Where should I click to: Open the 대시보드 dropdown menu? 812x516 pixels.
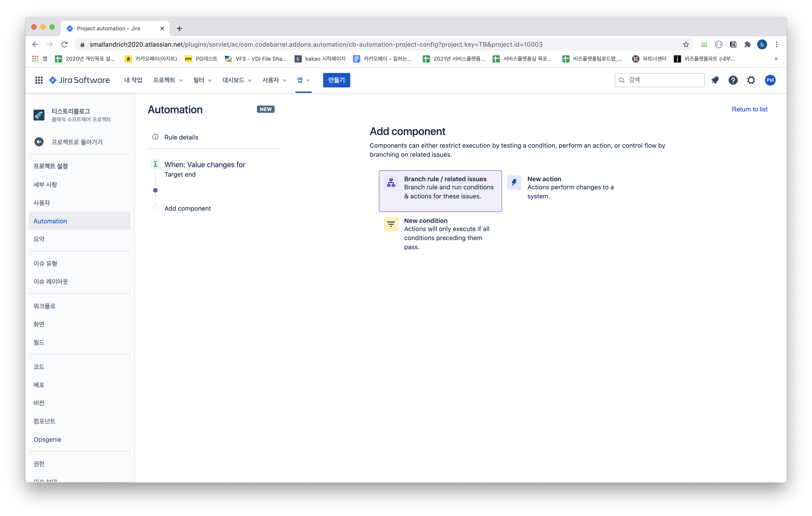coord(237,80)
